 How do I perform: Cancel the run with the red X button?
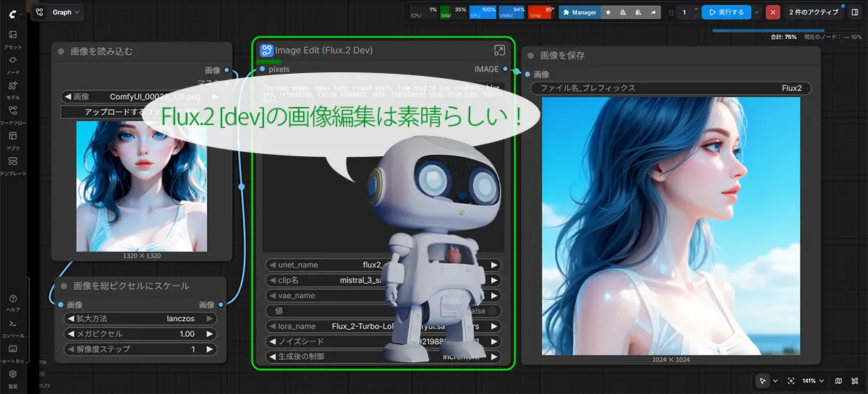coord(773,12)
